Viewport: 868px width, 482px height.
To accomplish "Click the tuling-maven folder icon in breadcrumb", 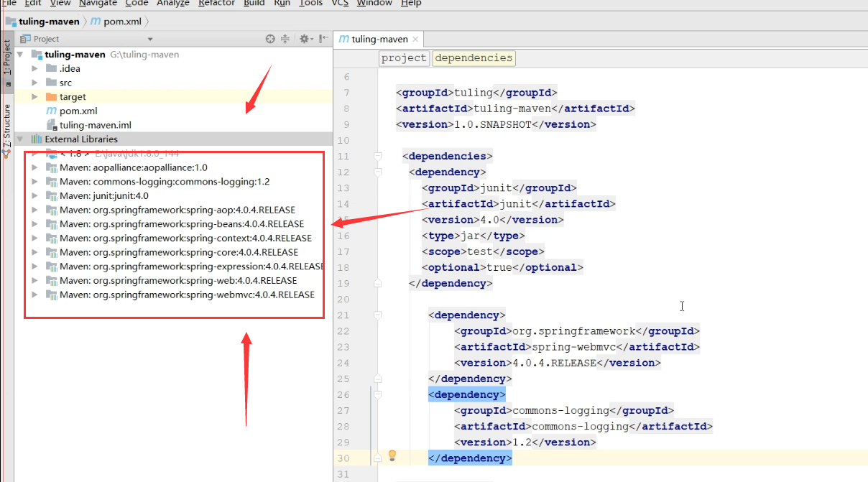I will point(10,21).
